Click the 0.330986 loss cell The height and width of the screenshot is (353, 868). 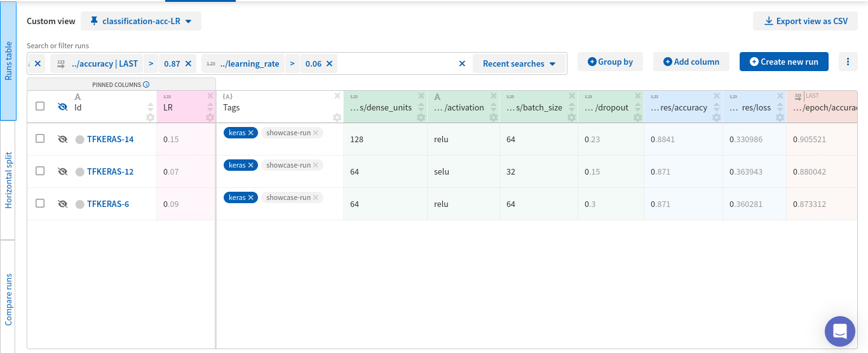tap(755, 139)
